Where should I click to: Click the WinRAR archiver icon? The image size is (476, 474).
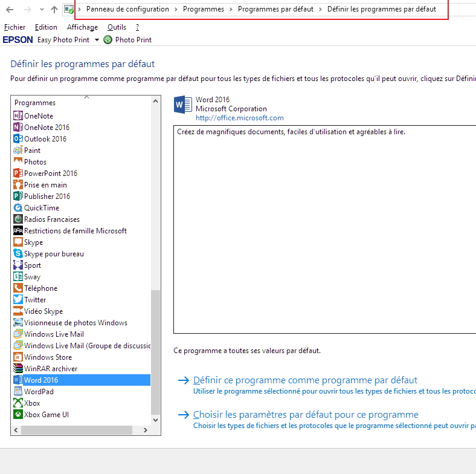[18, 368]
